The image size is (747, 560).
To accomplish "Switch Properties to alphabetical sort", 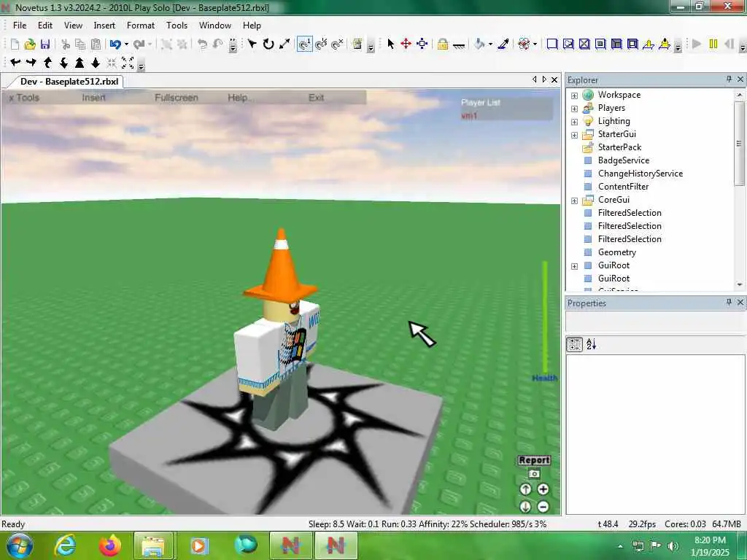I will pyautogui.click(x=591, y=344).
